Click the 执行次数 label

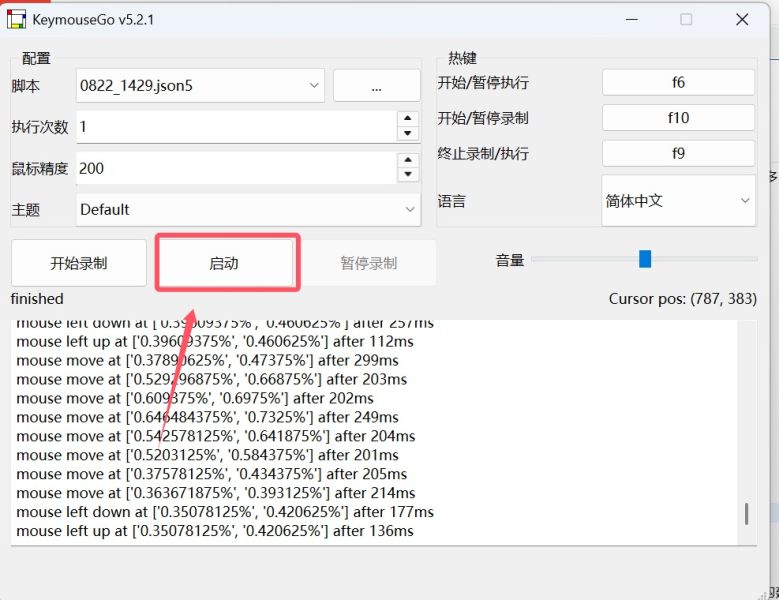[40, 127]
